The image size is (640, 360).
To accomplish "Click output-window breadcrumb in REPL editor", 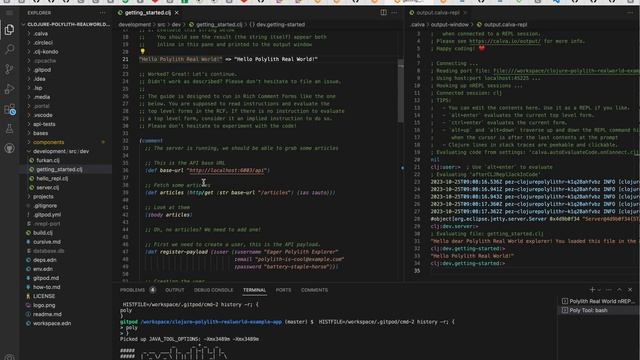I will click(x=450, y=24).
